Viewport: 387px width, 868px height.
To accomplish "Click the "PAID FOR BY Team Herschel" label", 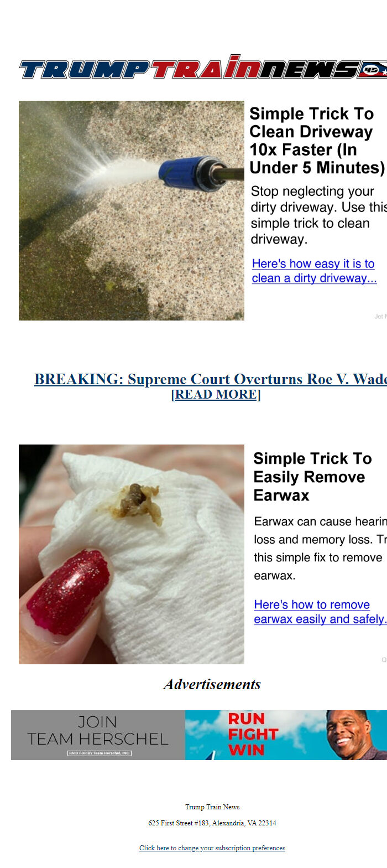I will (100, 753).
